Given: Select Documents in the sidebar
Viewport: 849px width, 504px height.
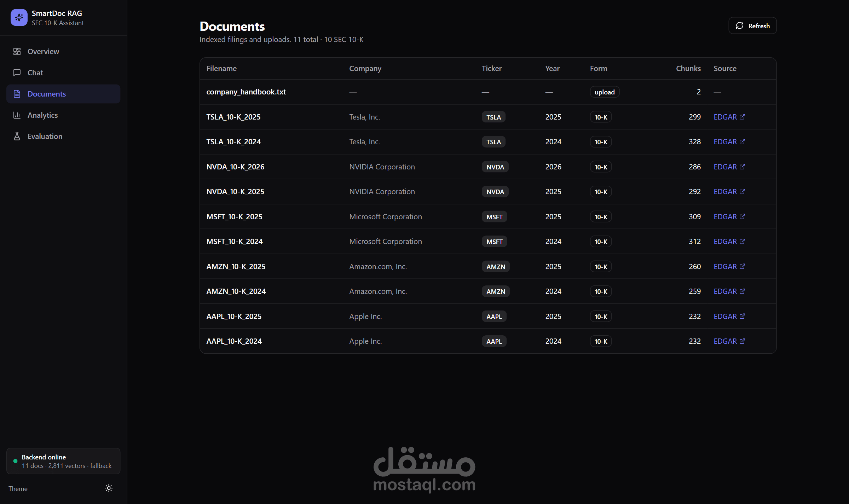Looking at the screenshot, I should point(63,94).
